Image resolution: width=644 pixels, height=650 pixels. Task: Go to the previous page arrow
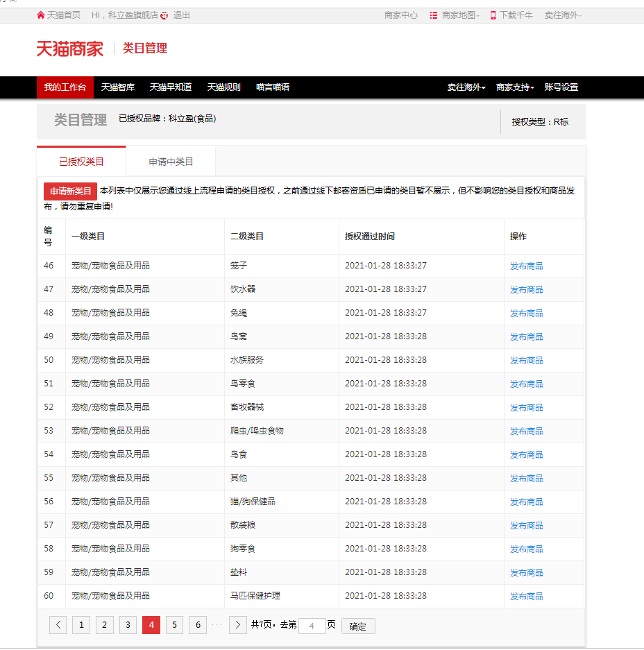[58, 625]
